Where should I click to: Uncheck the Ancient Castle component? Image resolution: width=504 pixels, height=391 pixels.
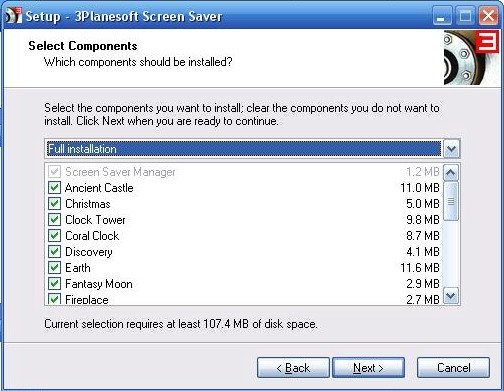[x=54, y=188]
